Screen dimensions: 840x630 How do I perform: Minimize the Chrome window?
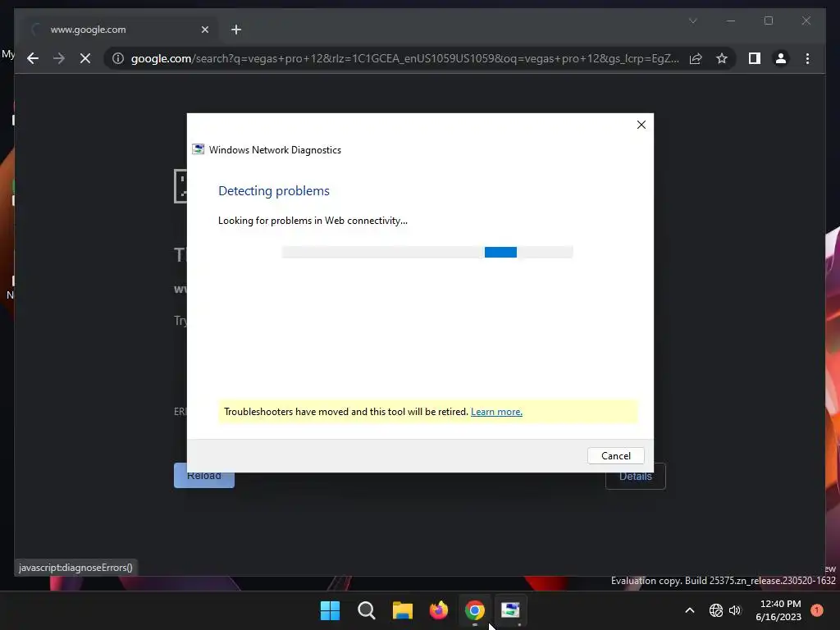pos(731,21)
